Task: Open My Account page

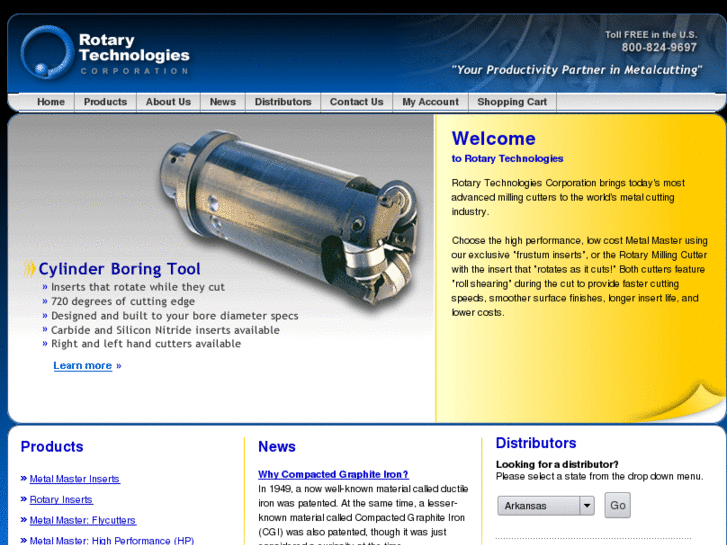Action: pos(430,102)
